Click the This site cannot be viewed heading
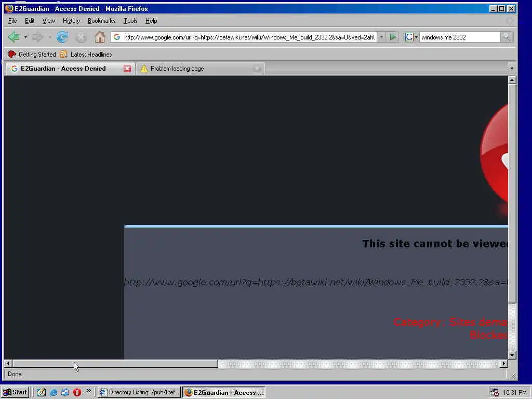Viewport: 532px width, 399px height. point(435,244)
